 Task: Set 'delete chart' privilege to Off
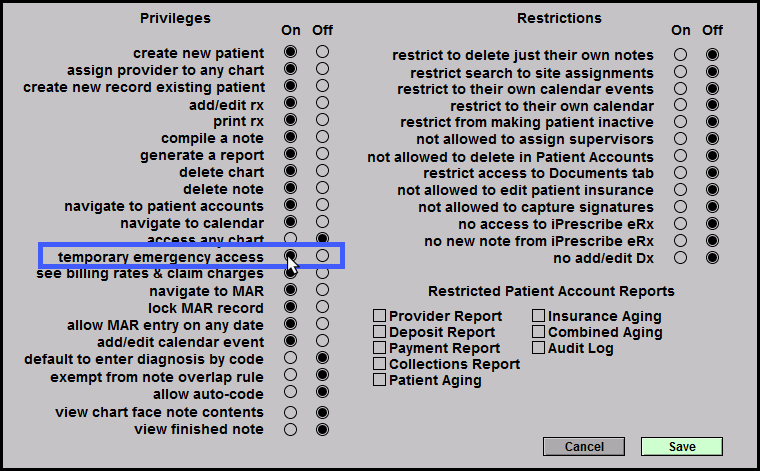[322, 172]
